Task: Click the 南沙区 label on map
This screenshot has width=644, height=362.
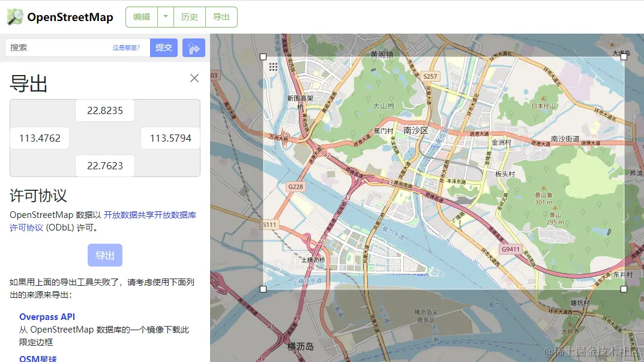Action: coord(415,131)
